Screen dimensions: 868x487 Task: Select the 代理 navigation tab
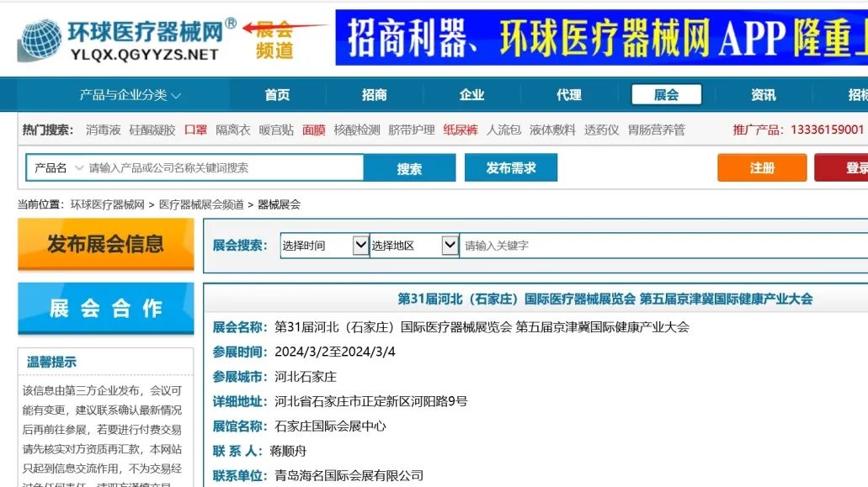click(x=569, y=95)
